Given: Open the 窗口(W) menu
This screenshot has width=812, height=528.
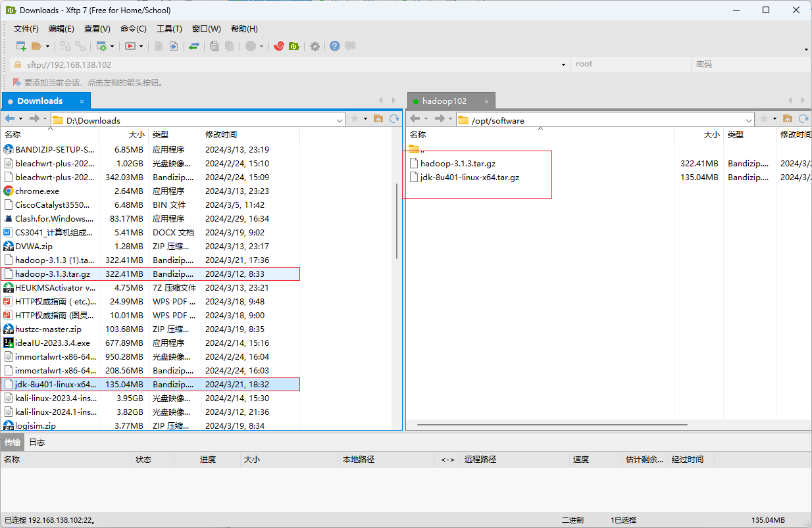Looking at the screenshot, I should click(x=207, y=29).
